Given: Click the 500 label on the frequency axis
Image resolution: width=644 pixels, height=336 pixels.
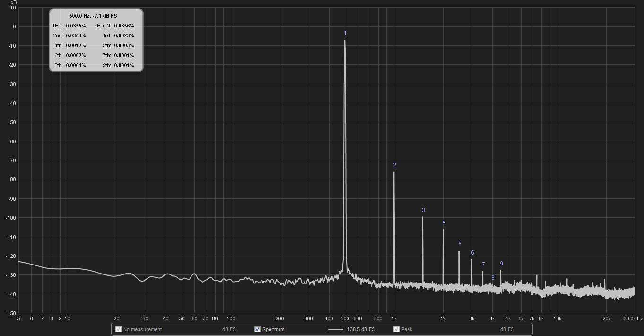Looking at the screenshot, I should tap(345, 319).
